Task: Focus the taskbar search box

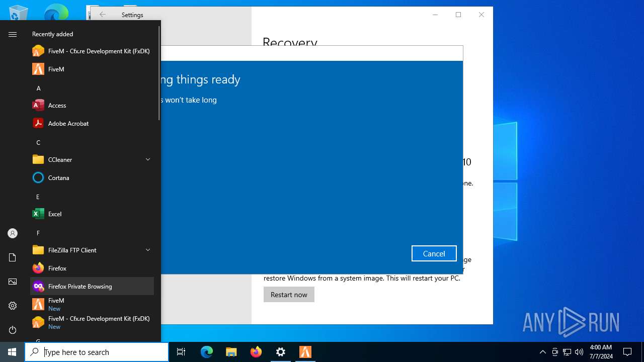Action: 97,352
